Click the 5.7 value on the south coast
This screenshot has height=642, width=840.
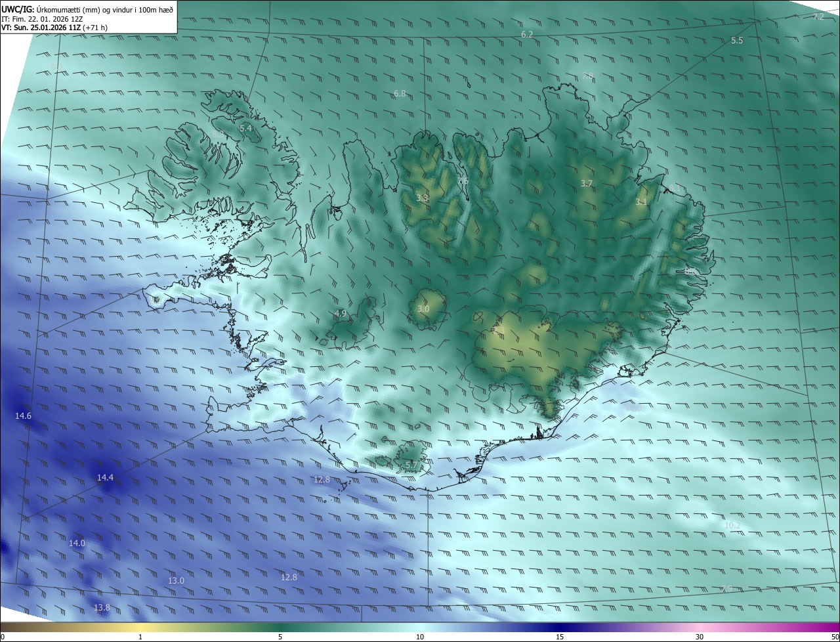411,465
